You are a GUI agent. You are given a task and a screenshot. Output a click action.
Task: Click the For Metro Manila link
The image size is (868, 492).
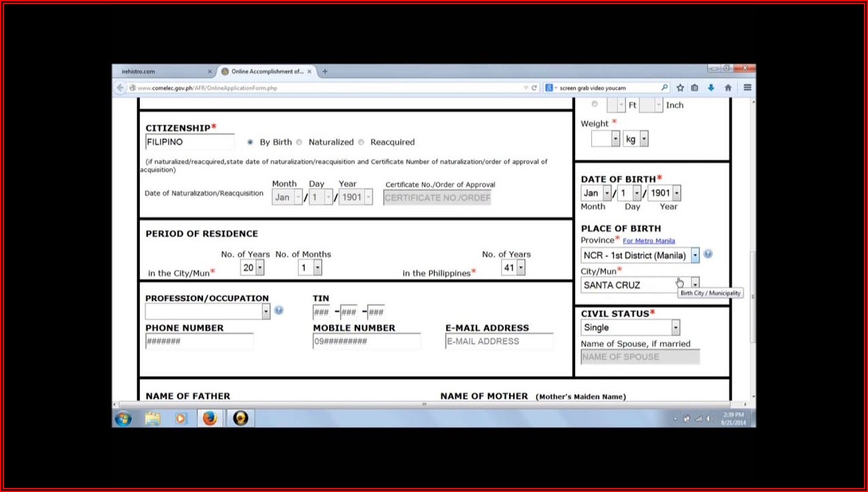(x=648, y=241)
